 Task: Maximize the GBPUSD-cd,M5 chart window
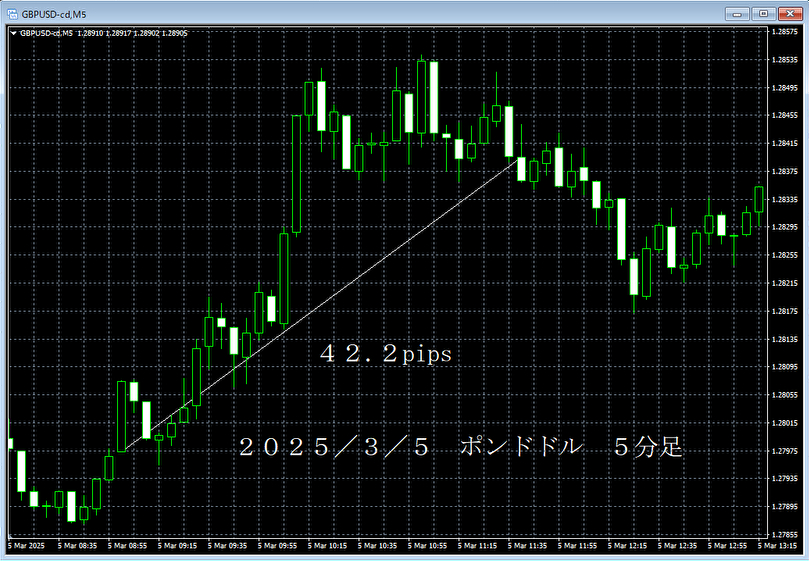coord(765,12)
